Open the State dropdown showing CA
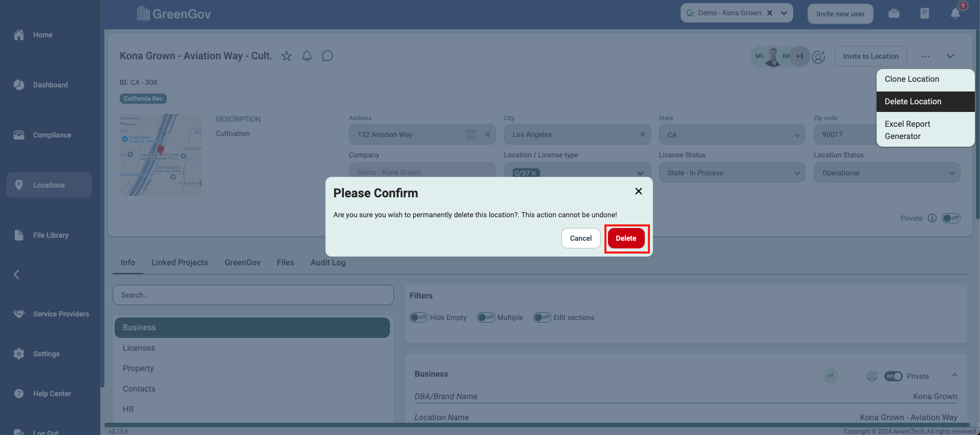Image resolution: width=980 pixels, height=435 pixels. (x=732, y=135)
